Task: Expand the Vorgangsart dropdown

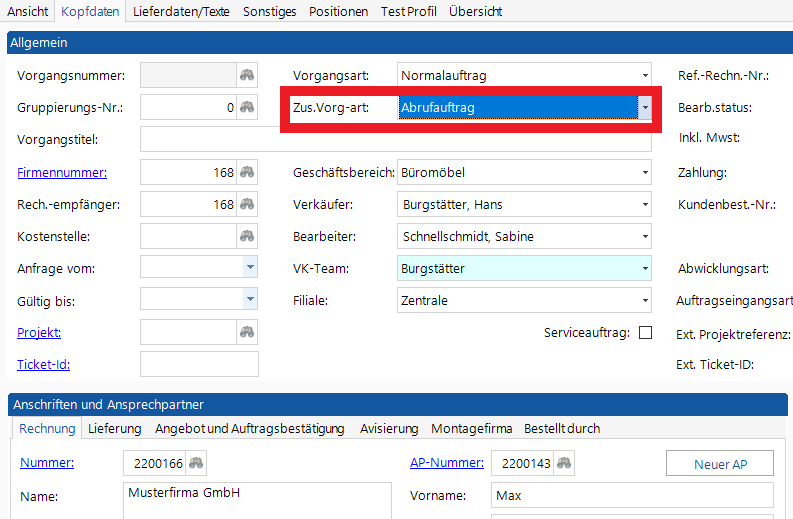Action: 645,75
